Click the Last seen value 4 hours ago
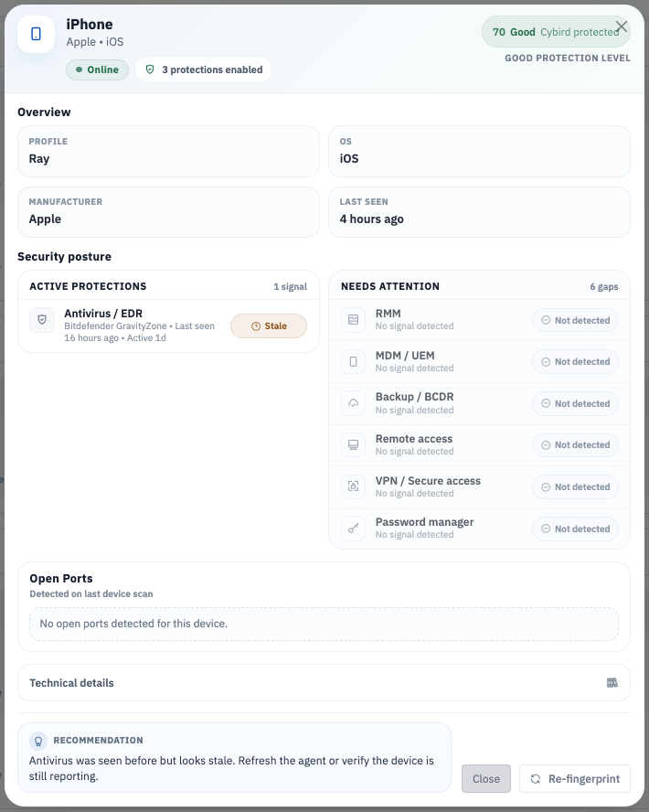Screen dimensions: 649x812 [x=372, y=219]
